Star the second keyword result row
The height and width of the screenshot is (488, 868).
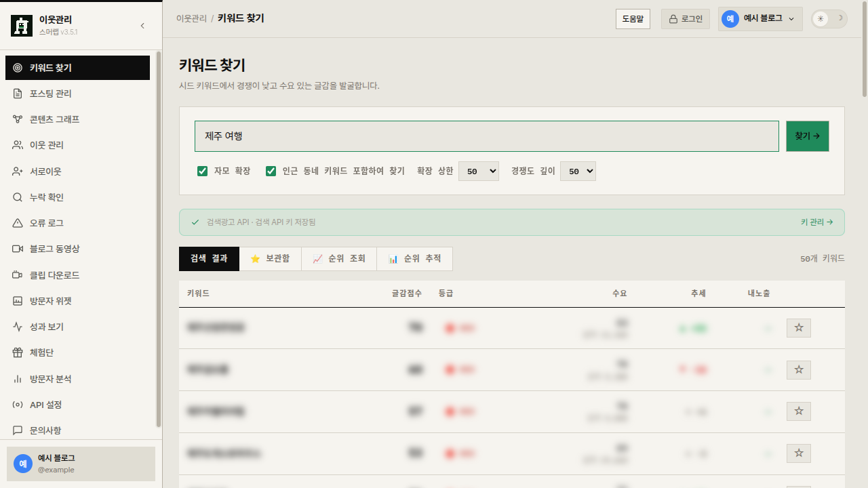tap(799, 370)
